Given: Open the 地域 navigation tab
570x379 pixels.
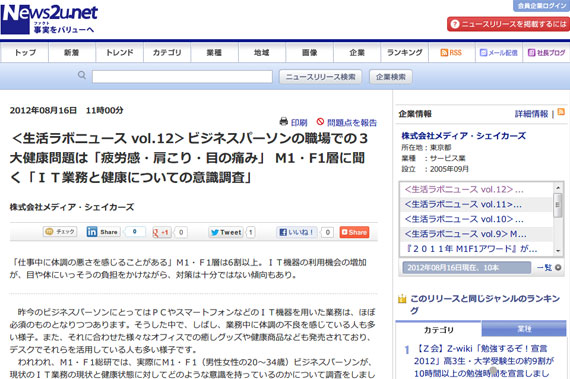Looking at the screenshot, I should [262, 53].
